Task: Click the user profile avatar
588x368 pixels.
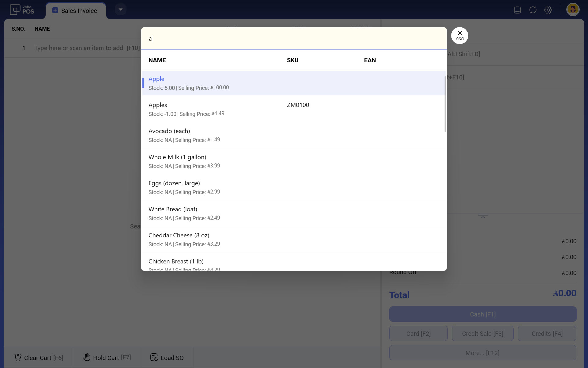Action: click(573, 10)
